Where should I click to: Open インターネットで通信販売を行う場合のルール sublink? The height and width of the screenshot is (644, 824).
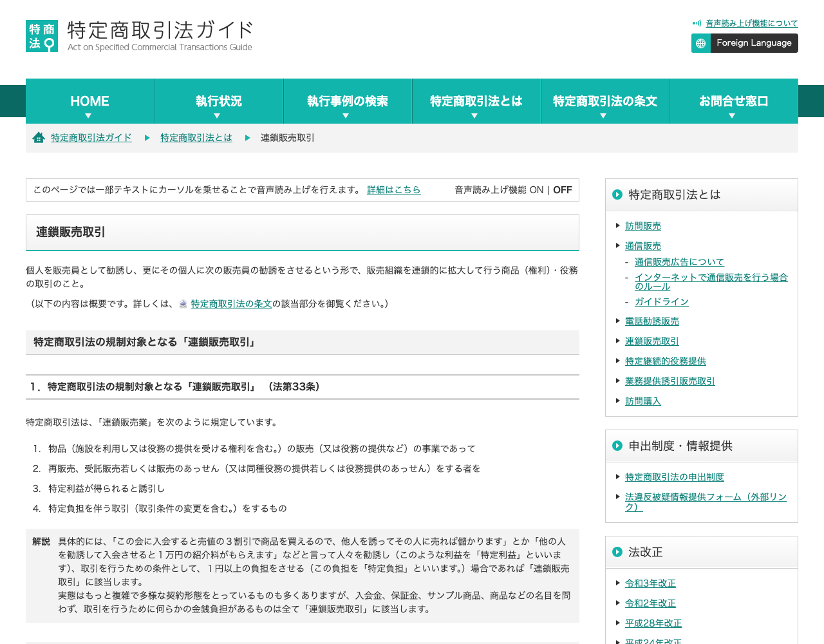[711, 282]
